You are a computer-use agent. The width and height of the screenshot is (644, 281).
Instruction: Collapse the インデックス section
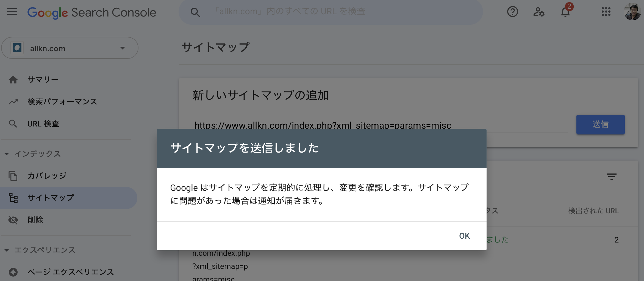coord(7,154)
